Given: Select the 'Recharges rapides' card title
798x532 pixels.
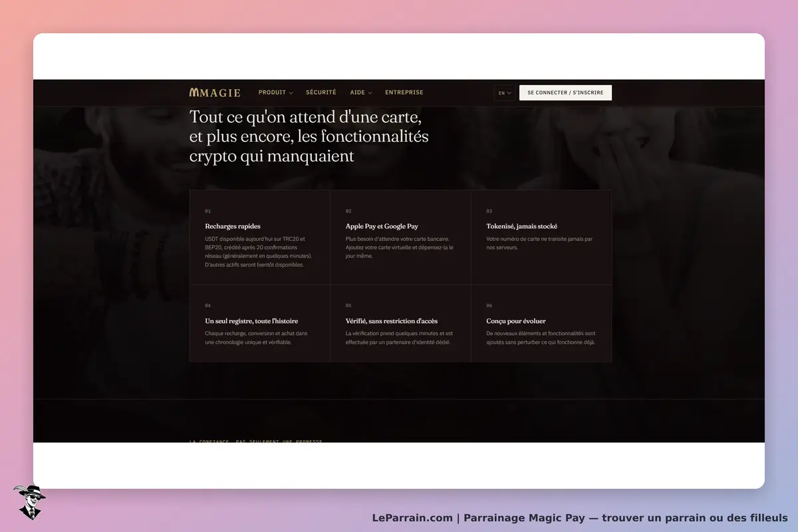Looking at the screenshot, I should 233,226.
